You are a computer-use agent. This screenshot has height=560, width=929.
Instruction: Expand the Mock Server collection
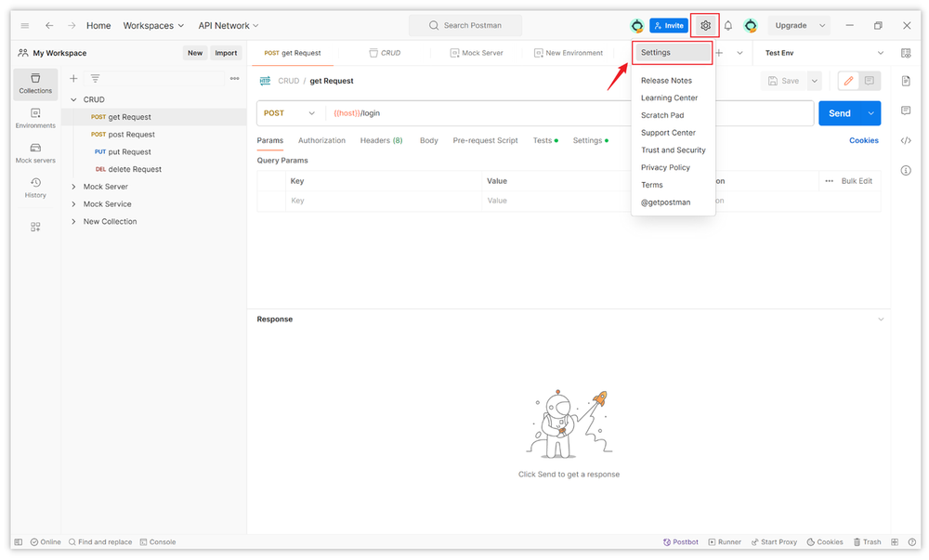74,187
